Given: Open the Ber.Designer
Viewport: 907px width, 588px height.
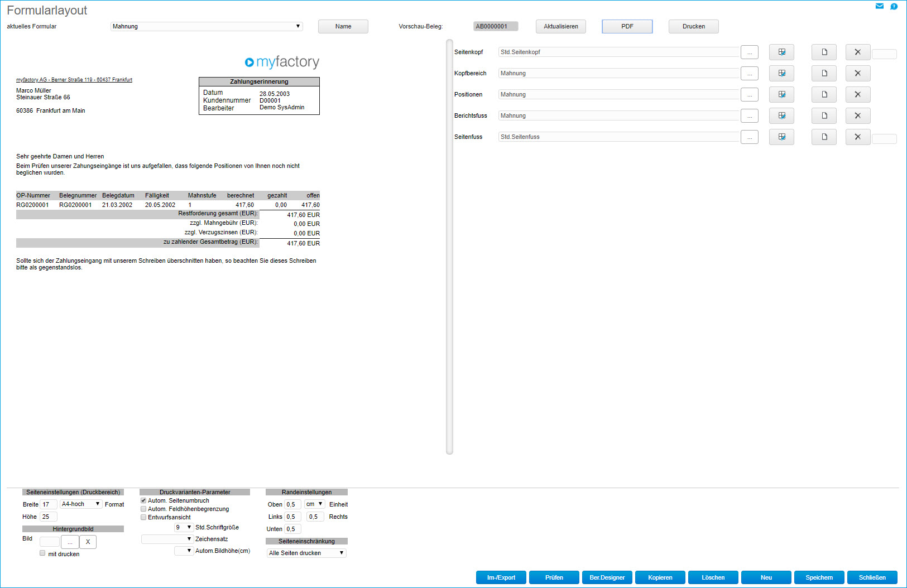Looking at the screenshot, I should pyautogui.click(x=607, y=577).
